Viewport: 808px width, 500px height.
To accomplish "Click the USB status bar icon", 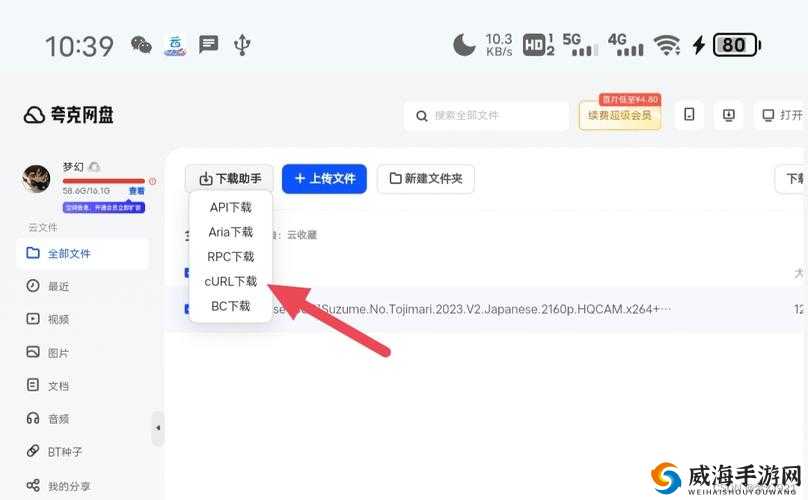I will click(242, 45).
